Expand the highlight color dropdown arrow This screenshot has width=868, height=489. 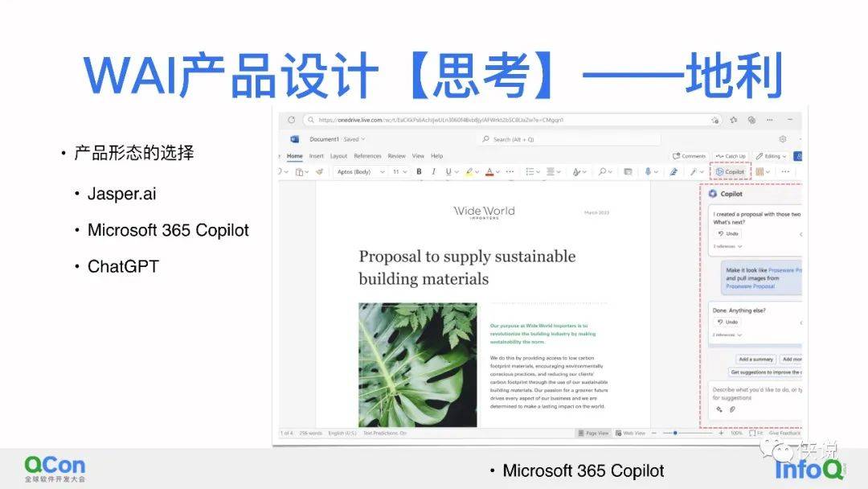click(477, 172)
